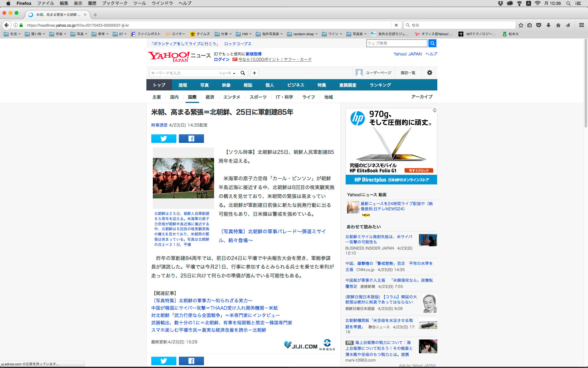Open the Yahoo News settings gear
Image resolution: width=588 pixels, height=368 pixels.
point(429,73)
